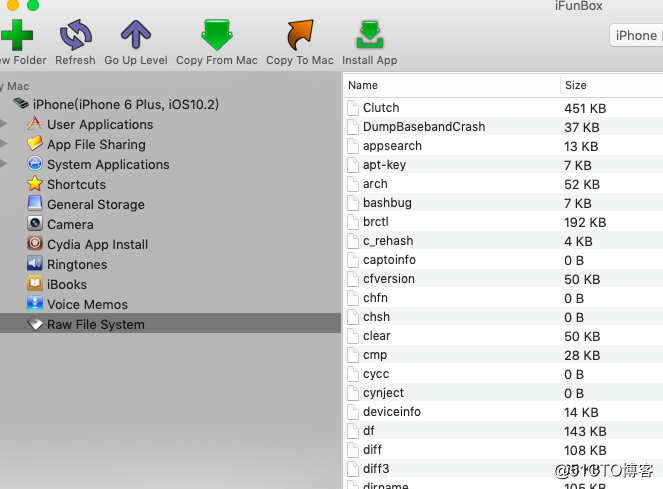Sort files by the Name column header
Screen dimensions: 663x489
363,85
